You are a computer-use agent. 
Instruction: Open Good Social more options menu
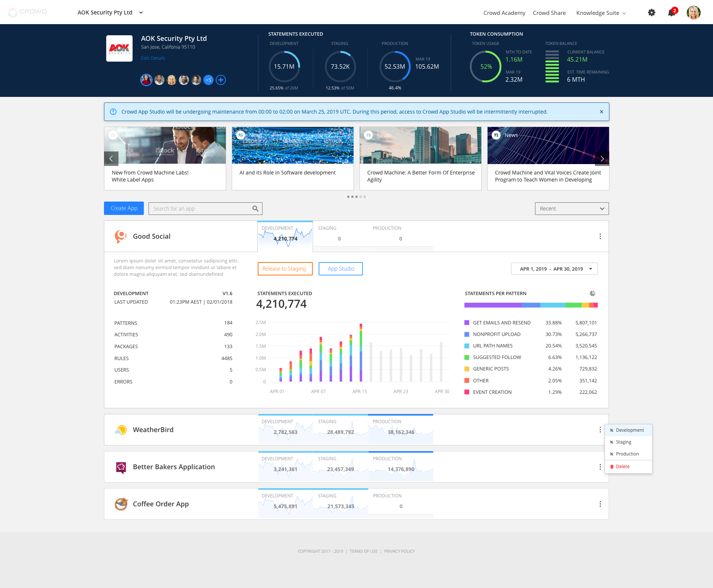click(600, 236)
